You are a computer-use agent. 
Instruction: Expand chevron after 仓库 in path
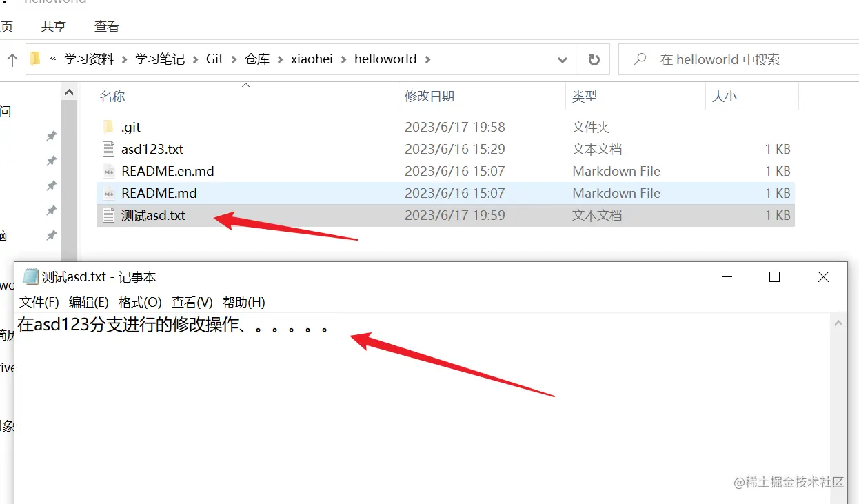(x=281, y=59)
